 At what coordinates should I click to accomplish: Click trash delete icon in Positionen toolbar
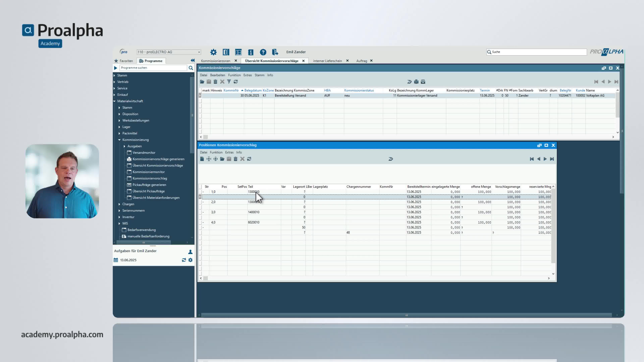click(x=235, y=159)
